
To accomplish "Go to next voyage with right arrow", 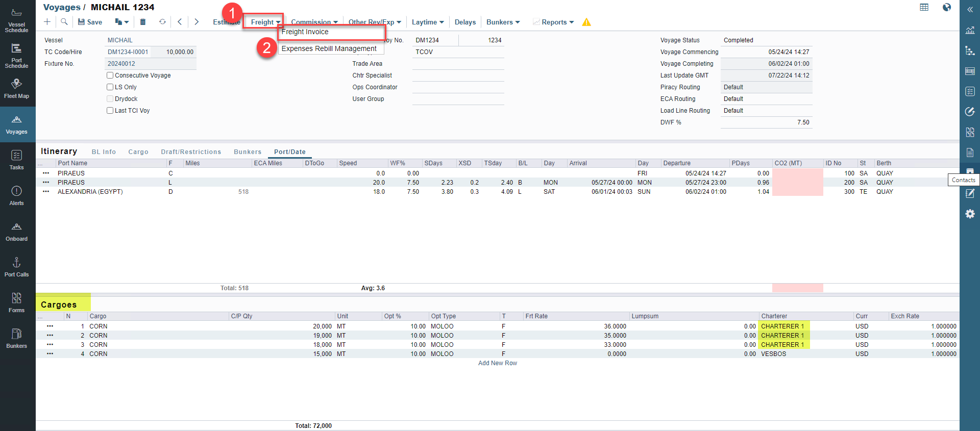I will click(197, 22).
